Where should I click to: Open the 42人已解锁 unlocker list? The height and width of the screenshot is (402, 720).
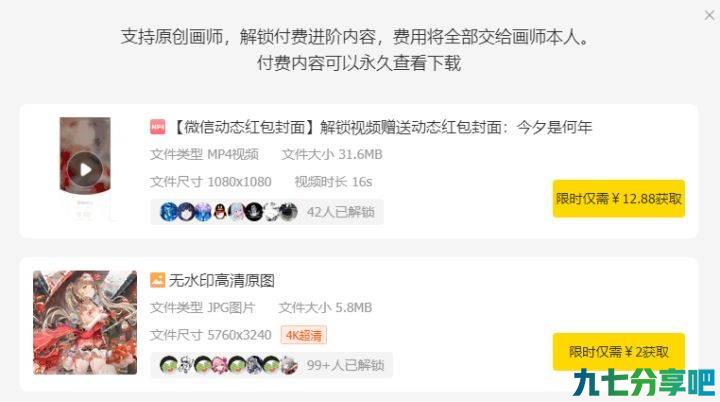click(x=341, y=212)
